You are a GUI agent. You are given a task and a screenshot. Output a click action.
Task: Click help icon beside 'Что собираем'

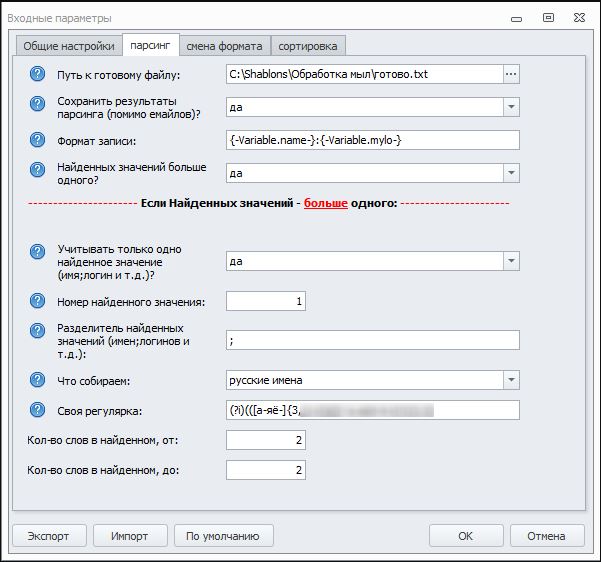point(38,380)
